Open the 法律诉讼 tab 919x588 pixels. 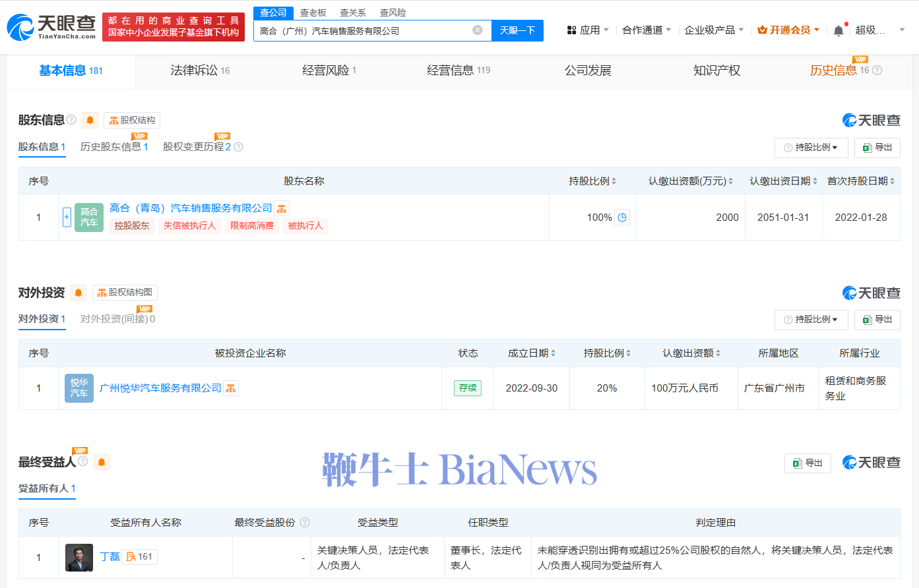point(200,71)
